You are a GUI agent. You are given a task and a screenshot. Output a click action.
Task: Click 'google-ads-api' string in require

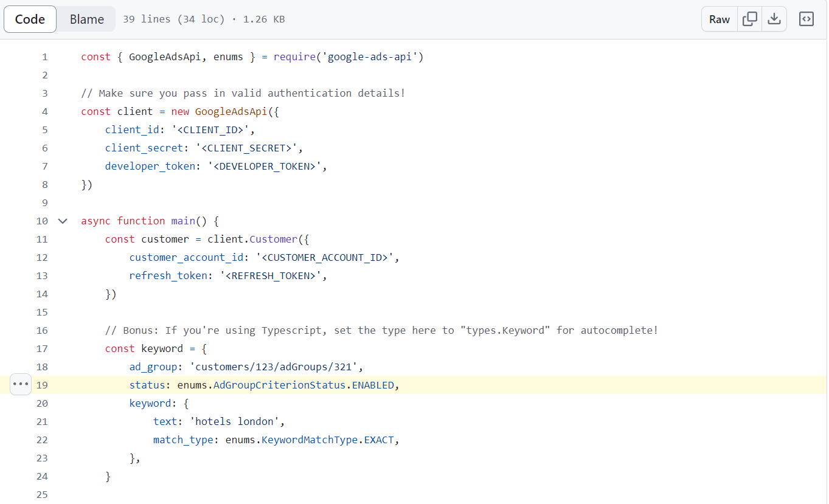(x=369, y=57)
